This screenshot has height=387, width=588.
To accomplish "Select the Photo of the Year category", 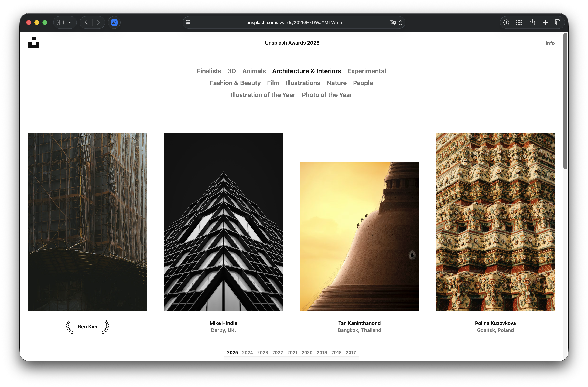I will coord(327,95).
